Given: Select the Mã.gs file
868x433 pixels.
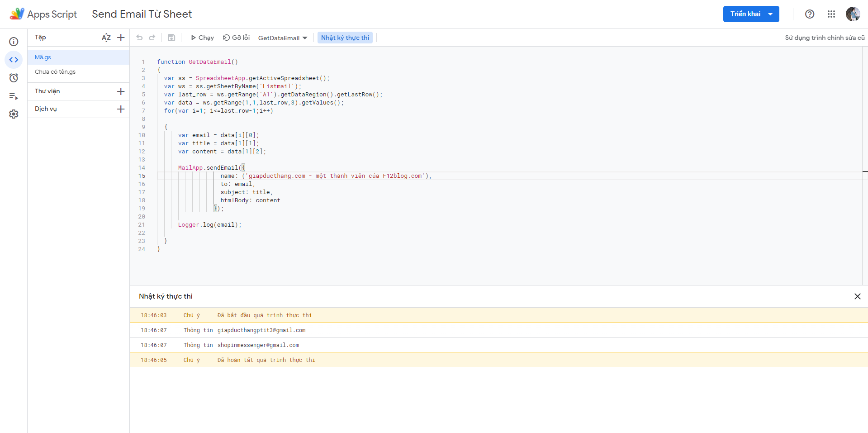Looking at the screenshot, I should (x=43, y=57).
